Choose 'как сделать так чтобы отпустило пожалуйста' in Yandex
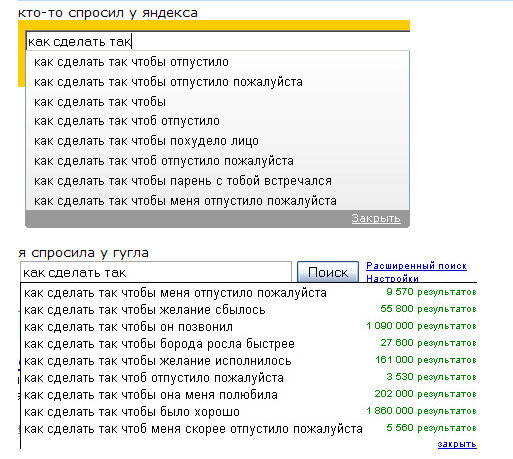 (x=218, y=82)
